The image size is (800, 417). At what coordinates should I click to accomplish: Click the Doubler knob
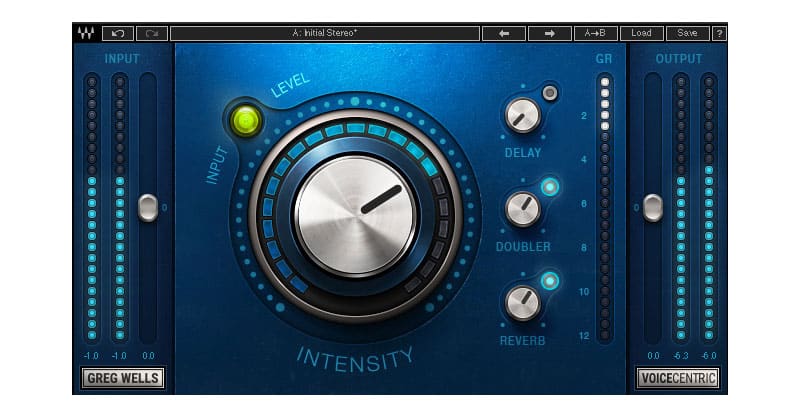522,209
